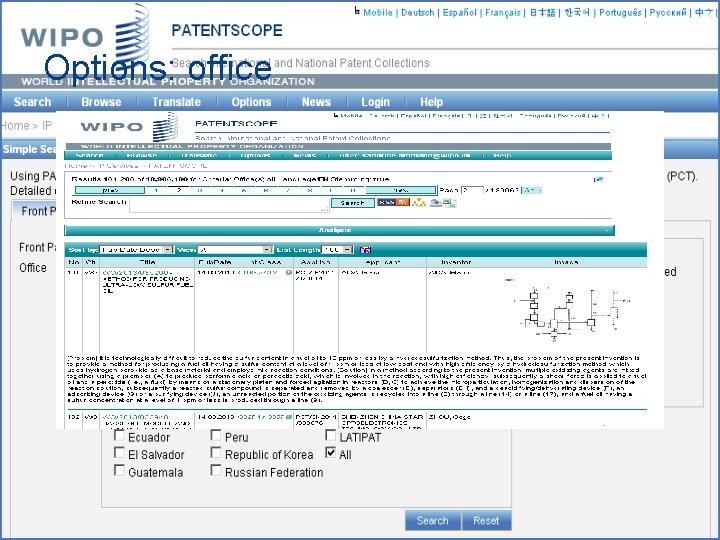
Task: Click the large WIPO logo at top left
Action: click(x=85, y=36)
